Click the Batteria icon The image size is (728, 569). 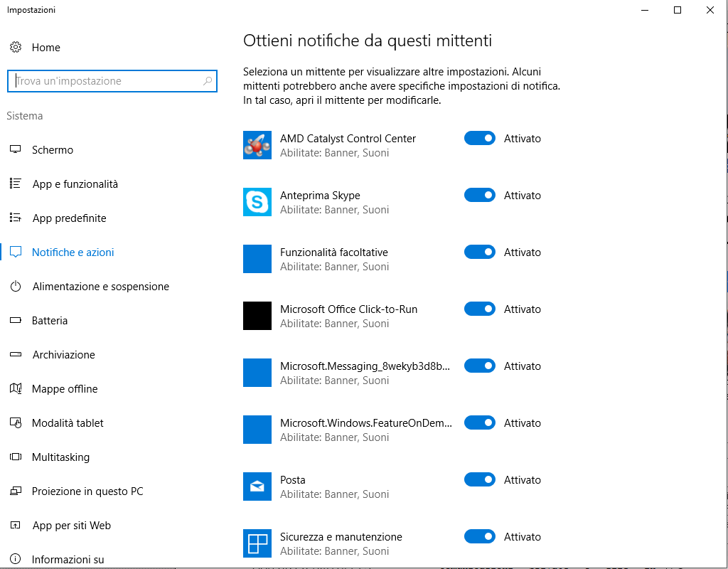(16, 320)
